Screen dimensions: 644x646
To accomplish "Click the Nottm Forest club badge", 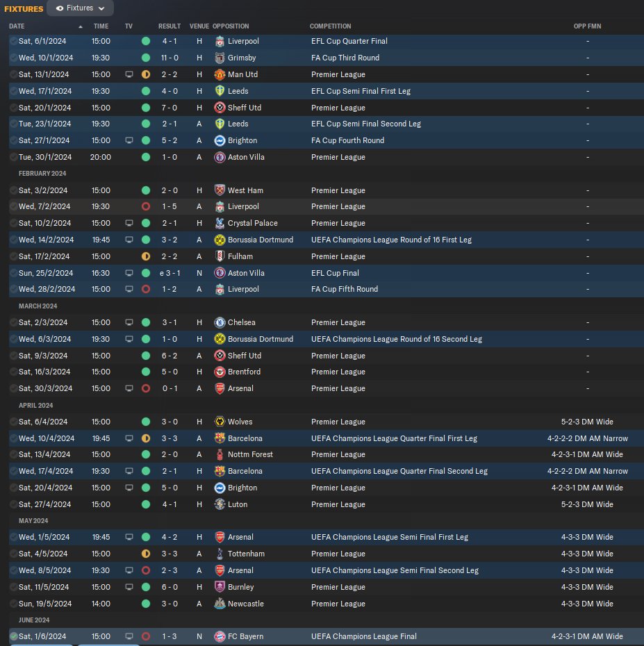I will click(220, 455).
